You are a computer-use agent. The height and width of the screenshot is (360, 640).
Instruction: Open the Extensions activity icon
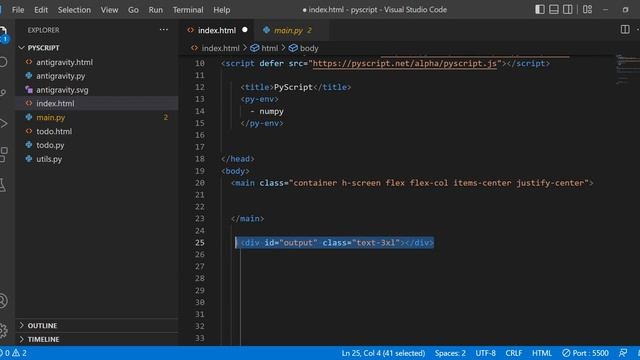[3, 154]
